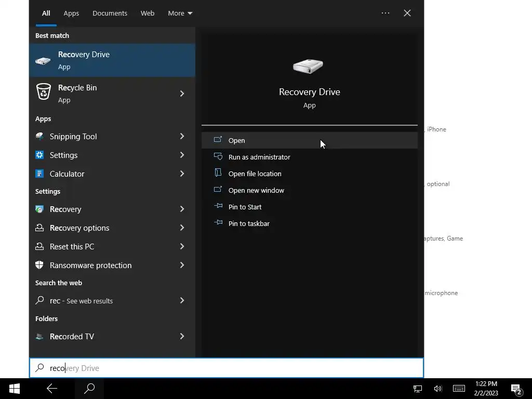Viewport: 532px width, 399px height.
Task: Click the Pin to taskbar pin icon
Action: click(218, 222)
